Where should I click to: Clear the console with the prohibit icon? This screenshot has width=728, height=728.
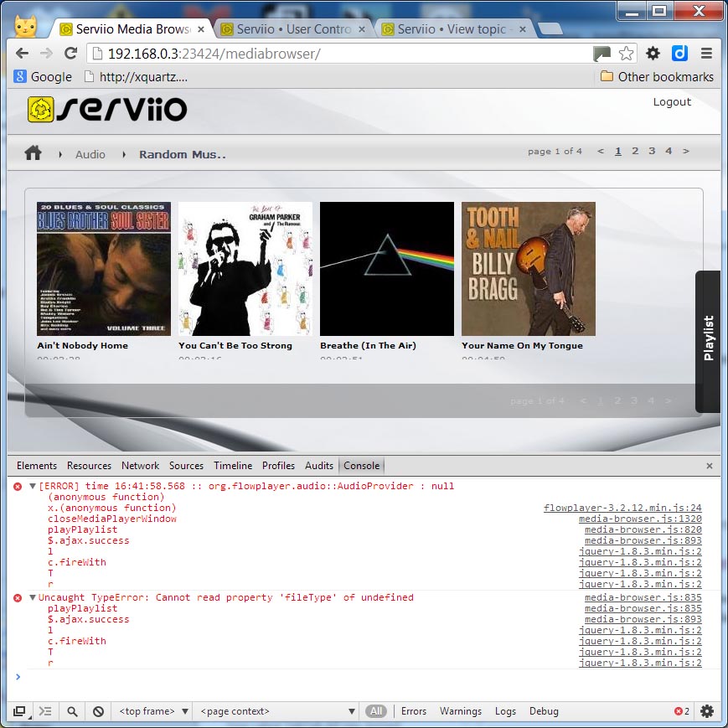pos(98,710)
